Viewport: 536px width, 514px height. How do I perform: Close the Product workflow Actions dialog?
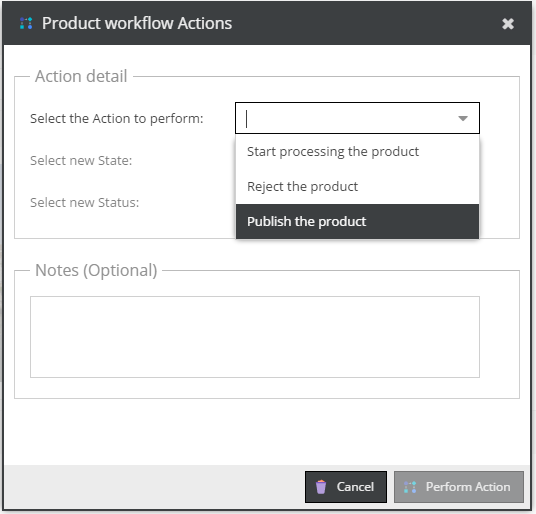(508, 24)
